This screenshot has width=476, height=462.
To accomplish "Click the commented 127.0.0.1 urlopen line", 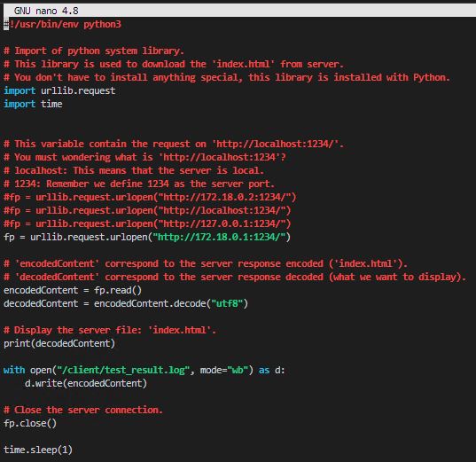I will pyautogui.click(x=147, y=223).
